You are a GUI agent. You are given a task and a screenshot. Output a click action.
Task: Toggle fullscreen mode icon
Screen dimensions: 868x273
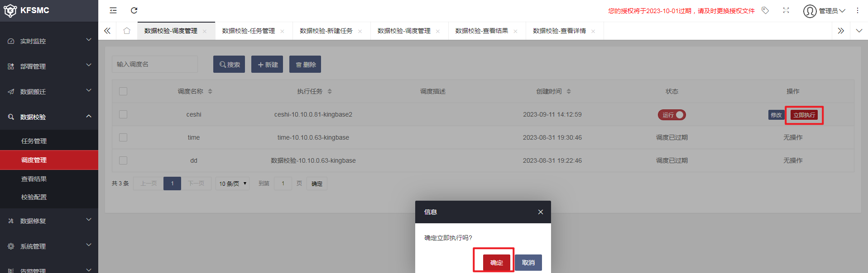(786, 10)
